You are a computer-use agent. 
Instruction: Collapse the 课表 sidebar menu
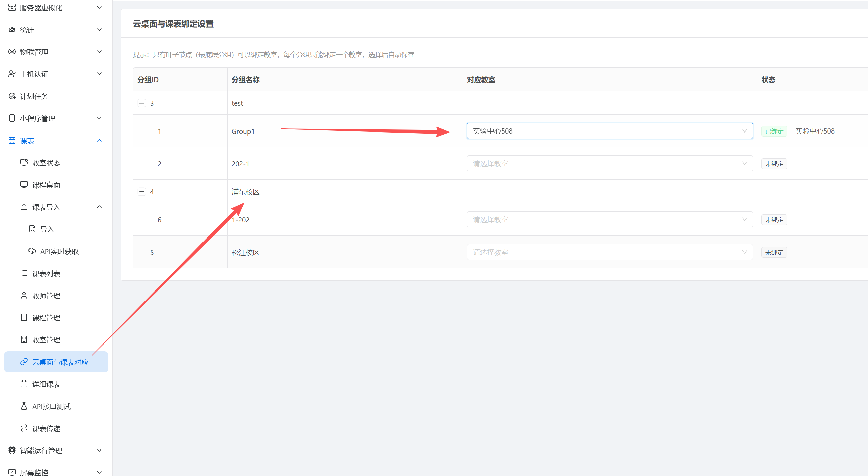(x=99, y=141)
